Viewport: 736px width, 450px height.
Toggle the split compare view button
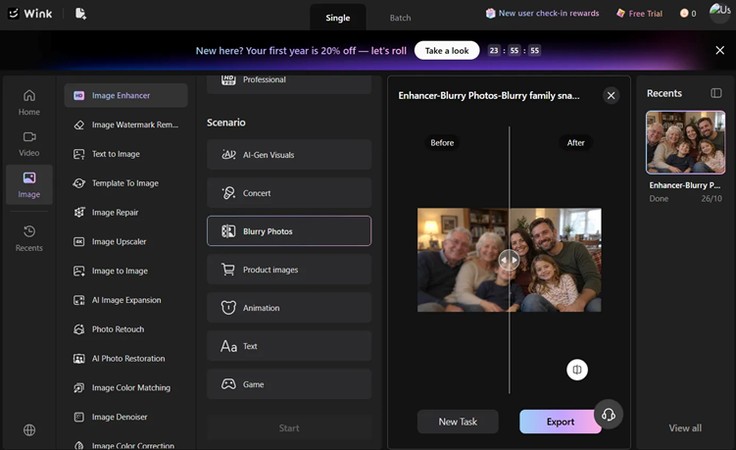[577, 370]
